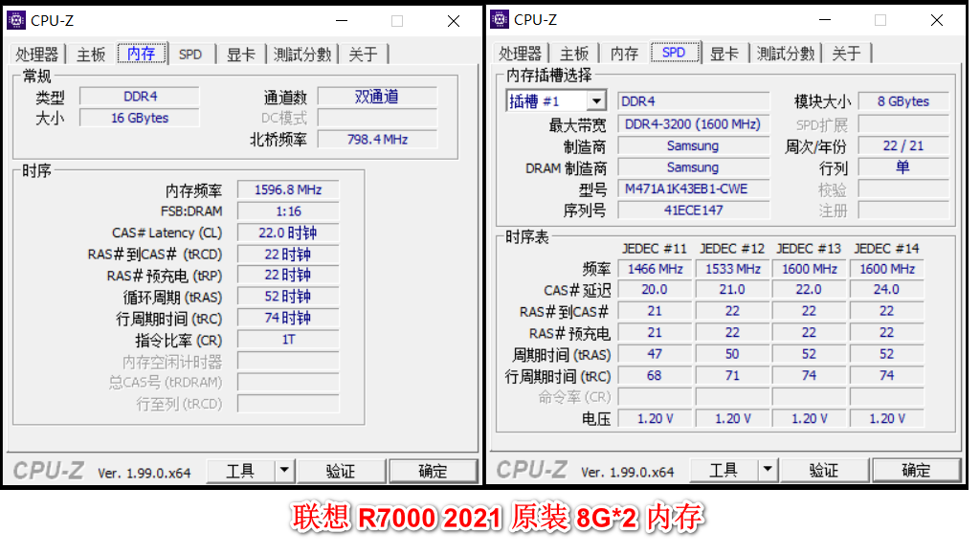This screenshot has height=555, width=980.
Task: Click 工具 button in left window
Action: point(240,471)
